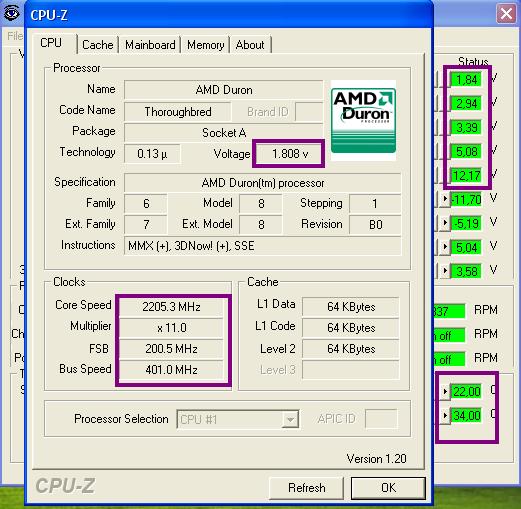The height and width of the screenshot is (509, 521).
Task: Click arrow button beside 22,00 temperature reading
Action: 445,391
